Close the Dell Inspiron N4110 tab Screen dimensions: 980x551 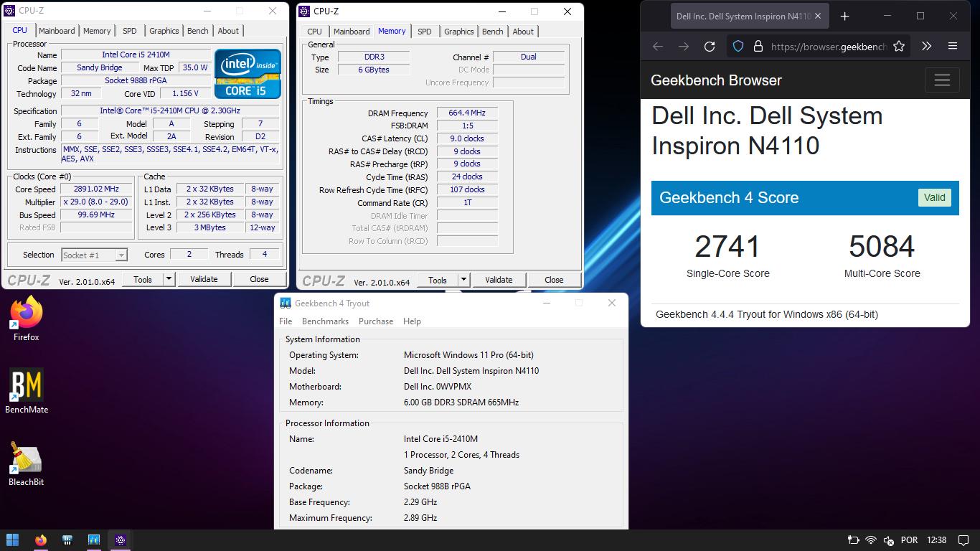coord(818,16)
